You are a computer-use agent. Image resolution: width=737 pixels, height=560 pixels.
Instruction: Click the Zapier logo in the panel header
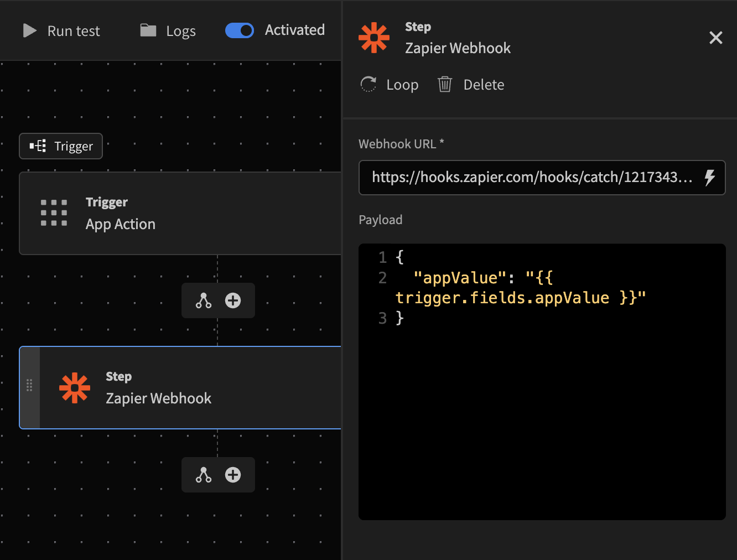point(374,38)
